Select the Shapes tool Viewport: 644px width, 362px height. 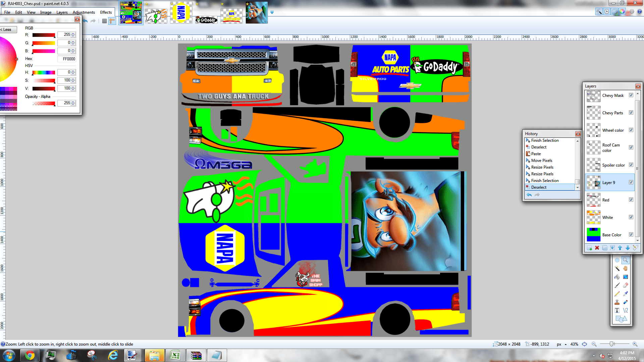click(x=621, y=319)
